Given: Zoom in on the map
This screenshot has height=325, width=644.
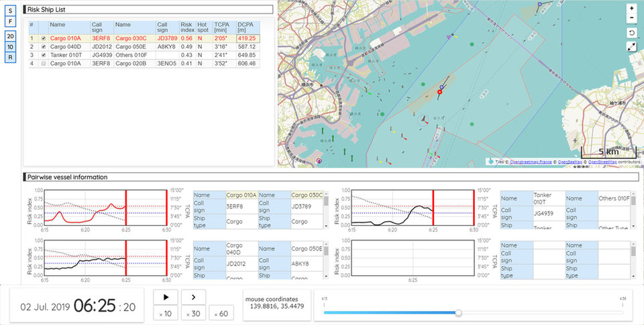Looking at the screenshot, I should click(x=631, y=8).
